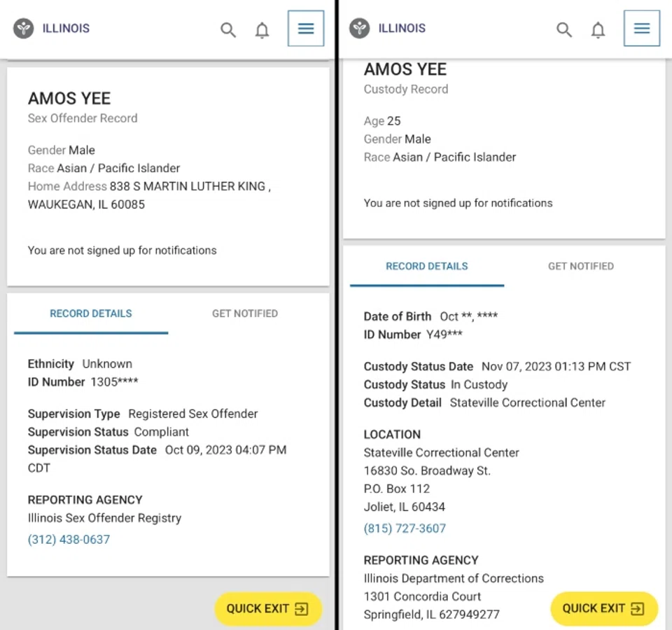Open notifications bell above the Custody Record

(598, 30)
